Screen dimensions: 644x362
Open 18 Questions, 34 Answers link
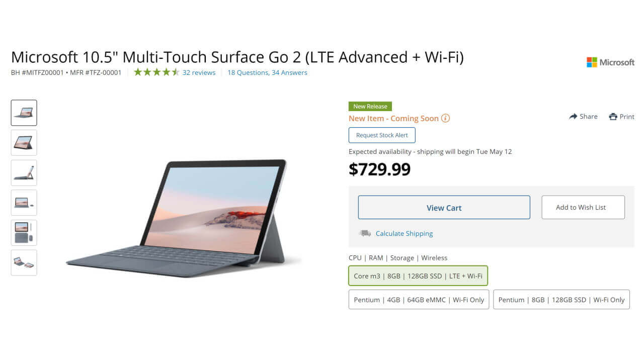tap(267, 72)
